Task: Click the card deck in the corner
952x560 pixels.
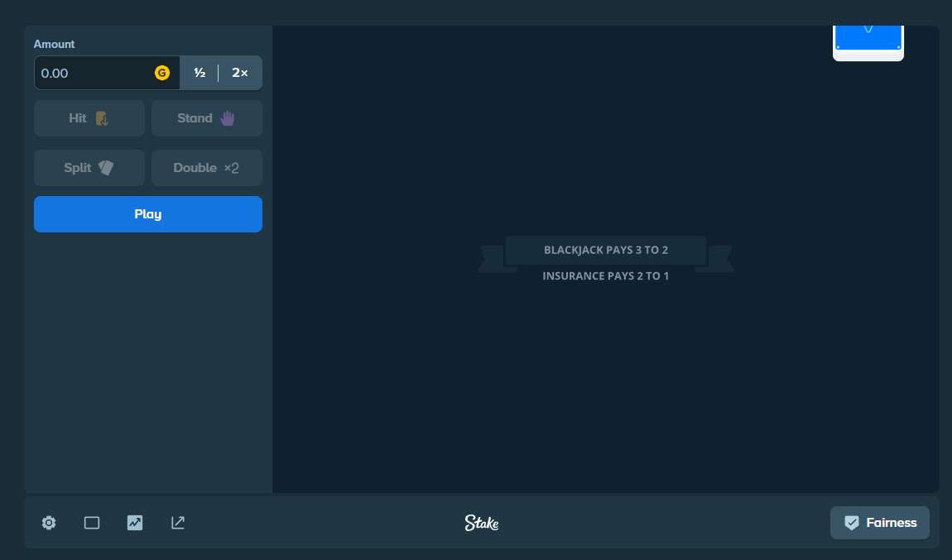Action: coord(868,43)
